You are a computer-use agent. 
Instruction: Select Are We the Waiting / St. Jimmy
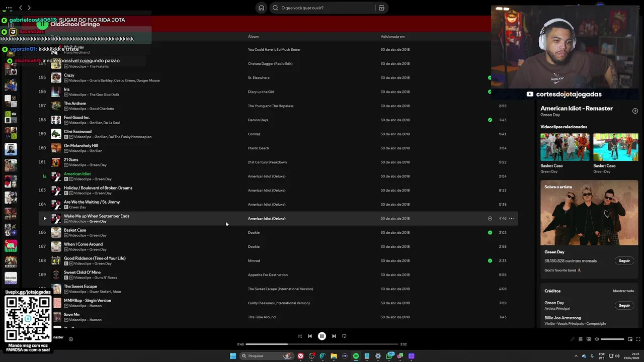tap(92, 202)
